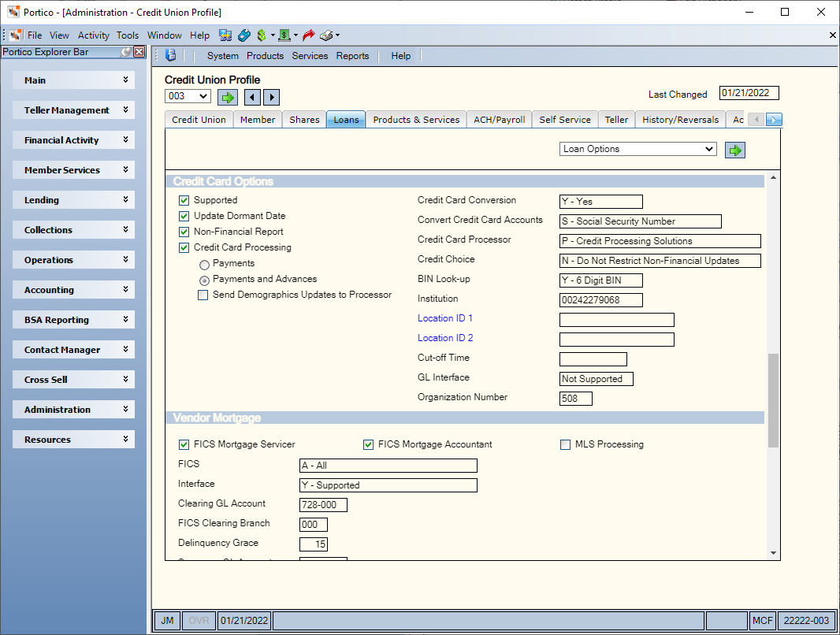
Task: Click the green go arrow beside 003
Action: click(228, 98)
